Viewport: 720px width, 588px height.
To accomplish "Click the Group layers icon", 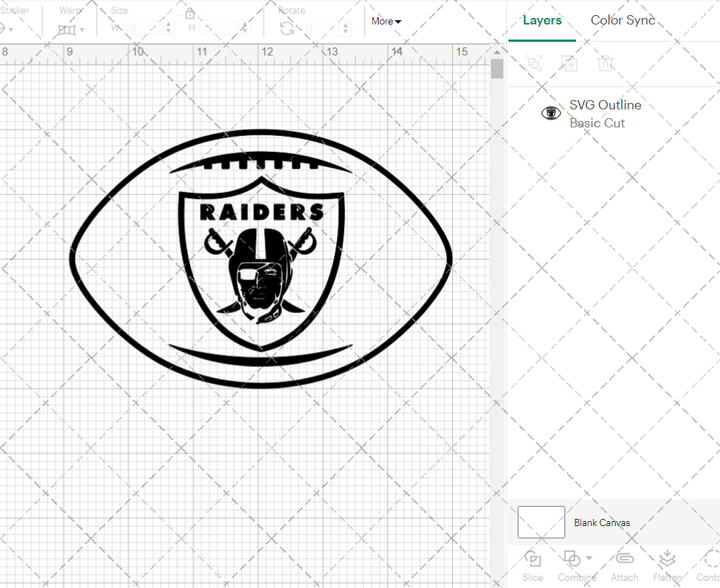I will (534, 63).
